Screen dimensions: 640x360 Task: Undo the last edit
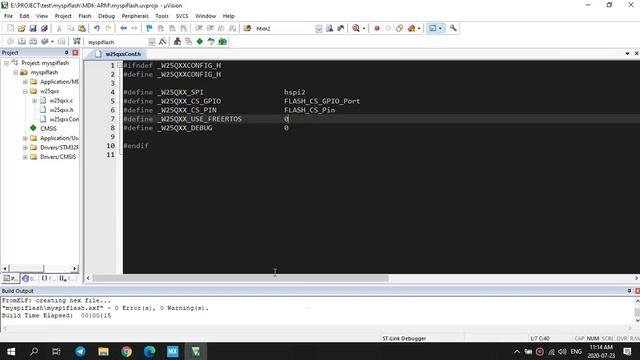click(97, 28)
